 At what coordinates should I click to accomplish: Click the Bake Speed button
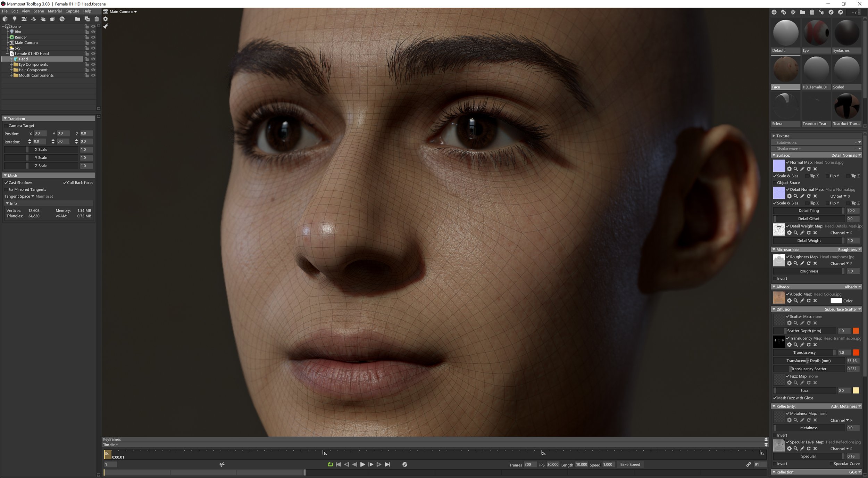coord(630,464)
